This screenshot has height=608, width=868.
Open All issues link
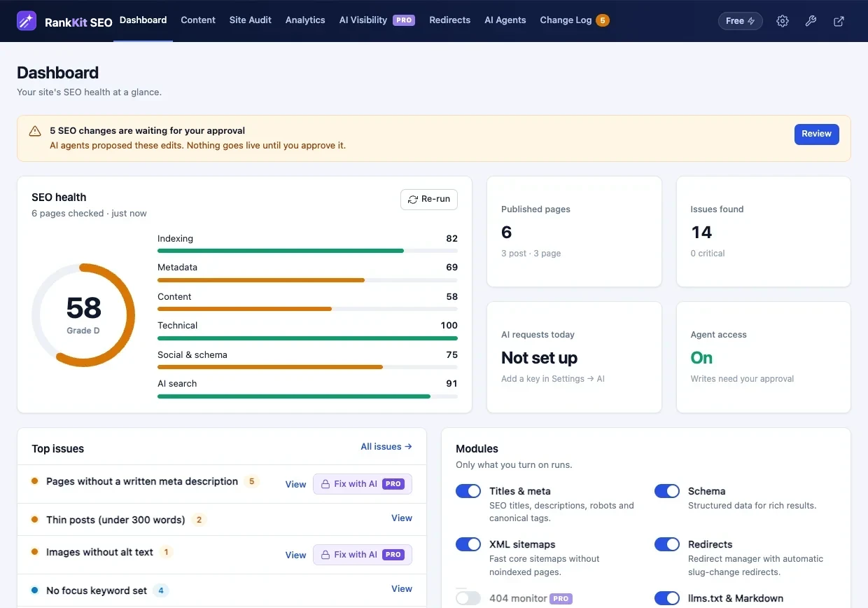click(x=386, y=447)
